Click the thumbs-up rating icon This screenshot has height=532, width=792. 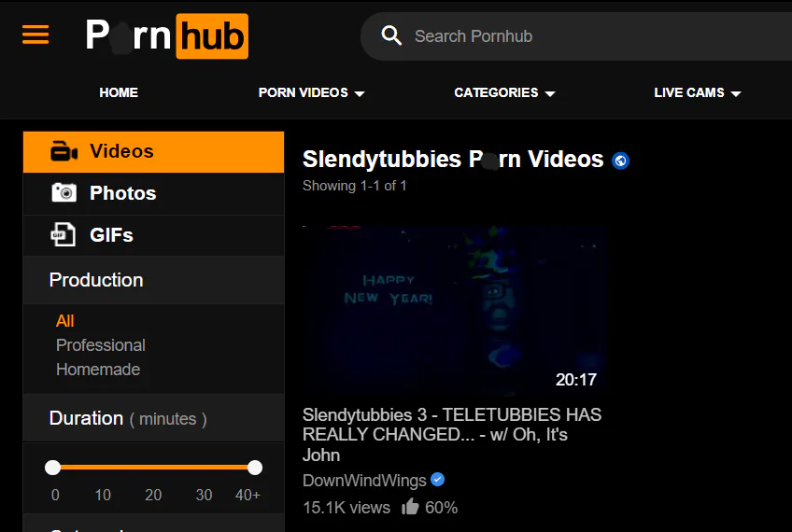(410, 506)
